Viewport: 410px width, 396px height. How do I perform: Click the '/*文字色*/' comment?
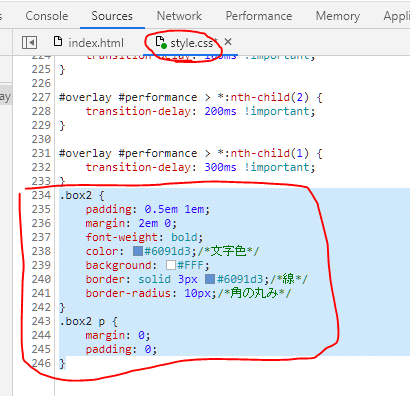point(228,251)
